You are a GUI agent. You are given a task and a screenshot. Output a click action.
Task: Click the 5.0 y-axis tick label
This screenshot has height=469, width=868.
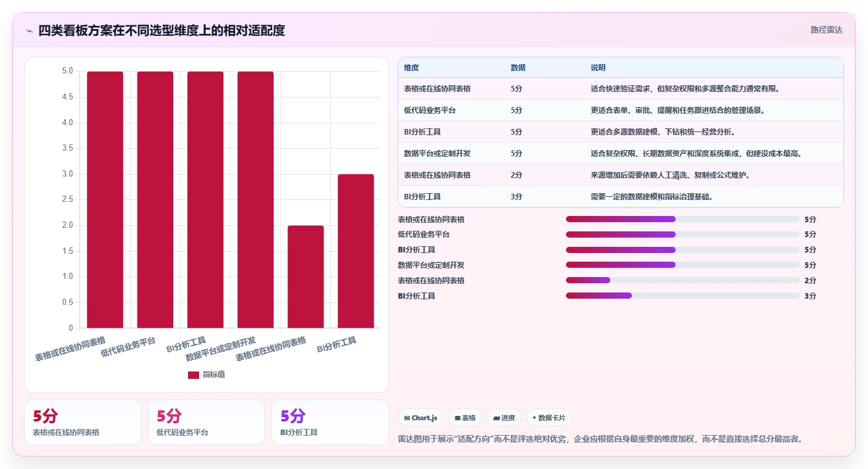(68, 71)
